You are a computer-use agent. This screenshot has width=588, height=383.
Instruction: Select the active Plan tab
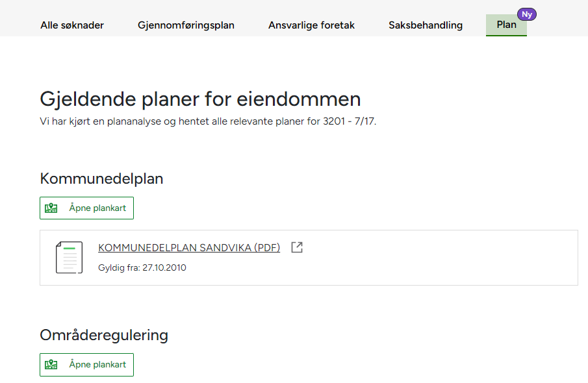coord(506,25)
